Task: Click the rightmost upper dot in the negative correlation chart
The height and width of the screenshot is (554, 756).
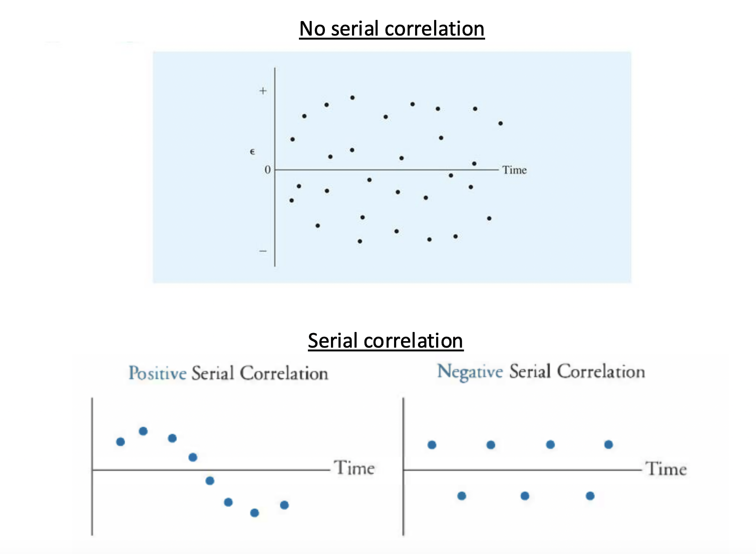Action: coord(608,444)
